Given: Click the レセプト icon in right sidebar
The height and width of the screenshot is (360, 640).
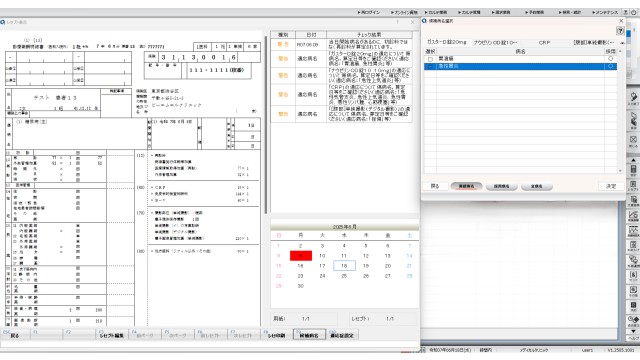Looking at the screenshot, I should pyautogui.click(x=633, y=186).
